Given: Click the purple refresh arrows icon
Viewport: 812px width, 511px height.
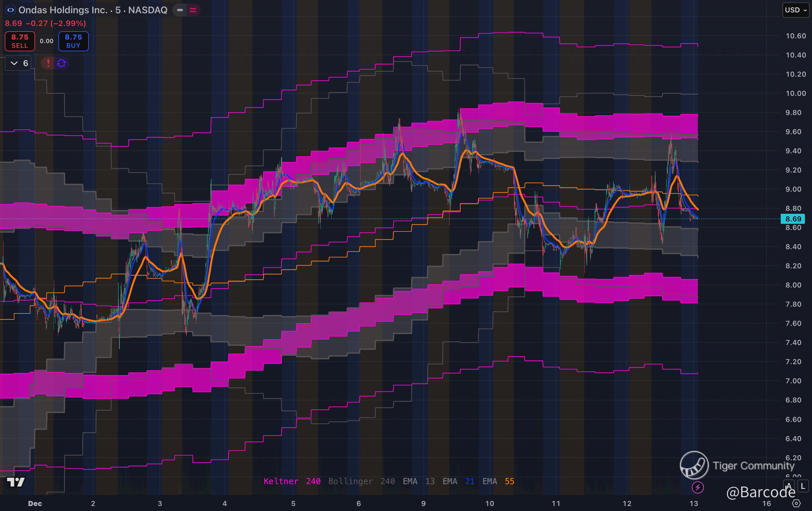Looking at the screenshot, I should pos(61,63).
